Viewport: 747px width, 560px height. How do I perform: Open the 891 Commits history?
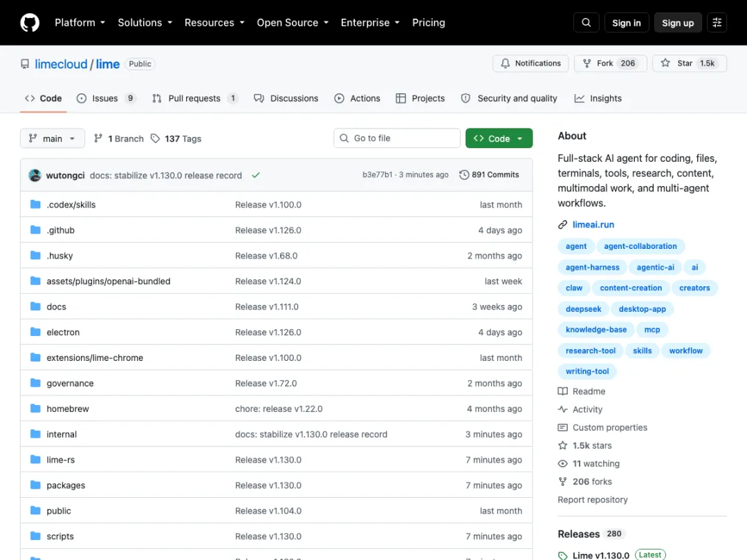pos(489,175)
